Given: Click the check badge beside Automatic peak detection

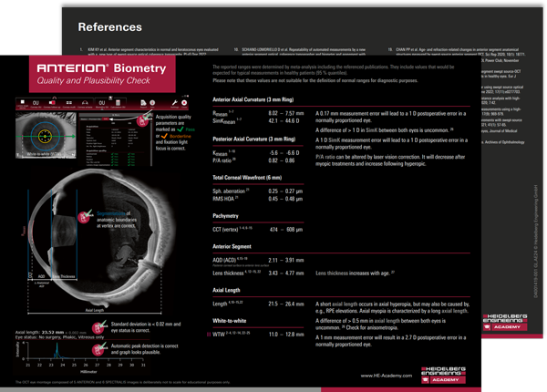Looking at the screenshot, I should (x=99, y=349).
